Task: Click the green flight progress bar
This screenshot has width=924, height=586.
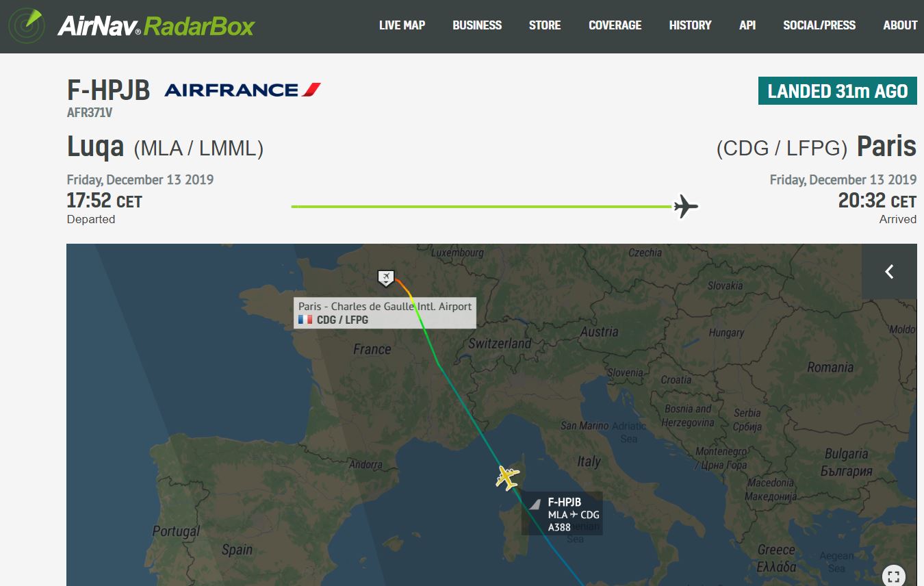Action: tap(482, 206)
